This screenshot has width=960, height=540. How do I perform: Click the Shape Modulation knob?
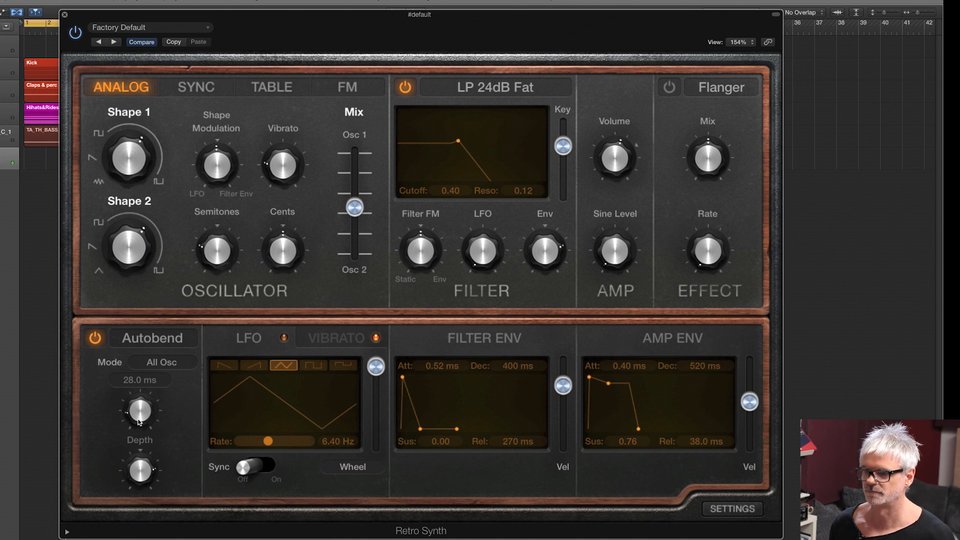tap(216, 165)
